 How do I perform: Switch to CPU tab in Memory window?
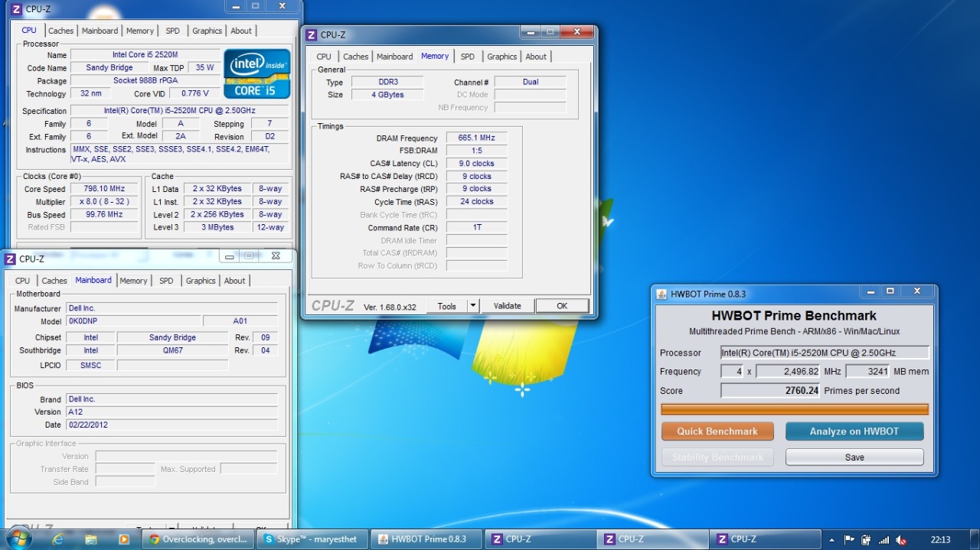324,57
